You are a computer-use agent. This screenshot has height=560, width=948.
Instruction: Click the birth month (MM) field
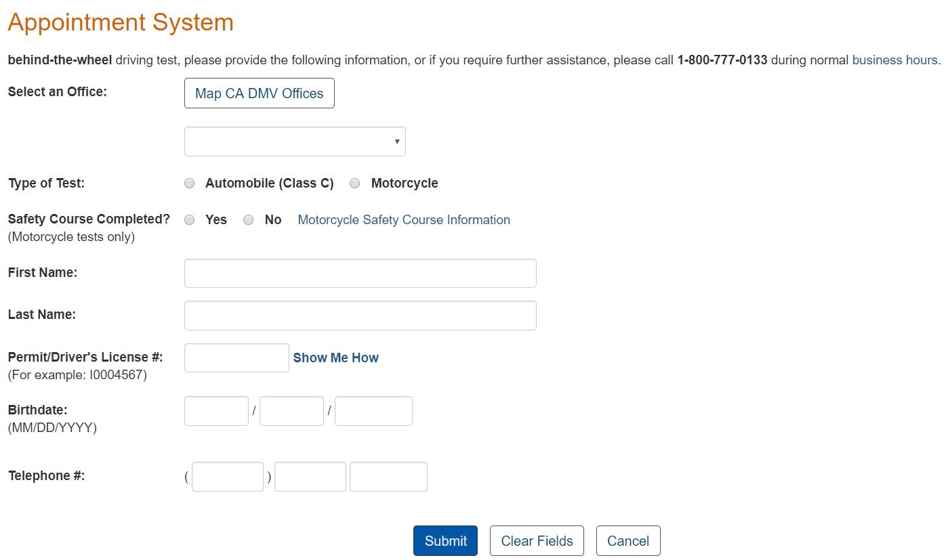(216, 410)
